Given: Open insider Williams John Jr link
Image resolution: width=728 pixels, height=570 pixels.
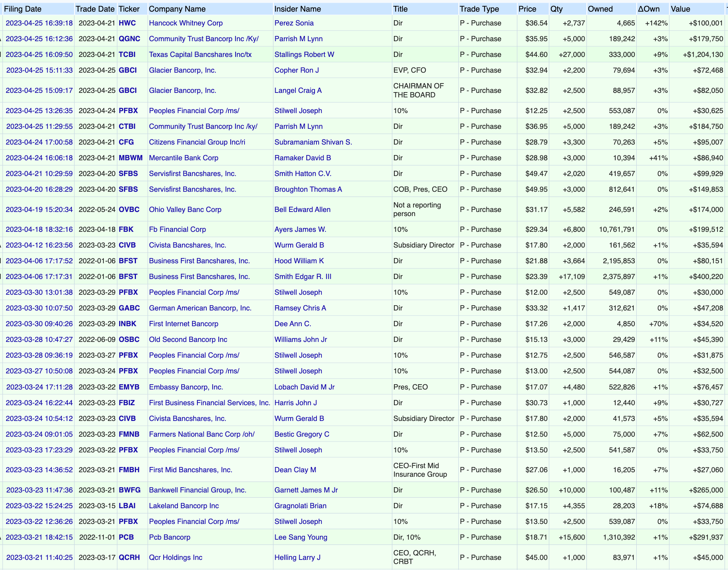Looking at the screenshot, I should click(x=301, y=340).
